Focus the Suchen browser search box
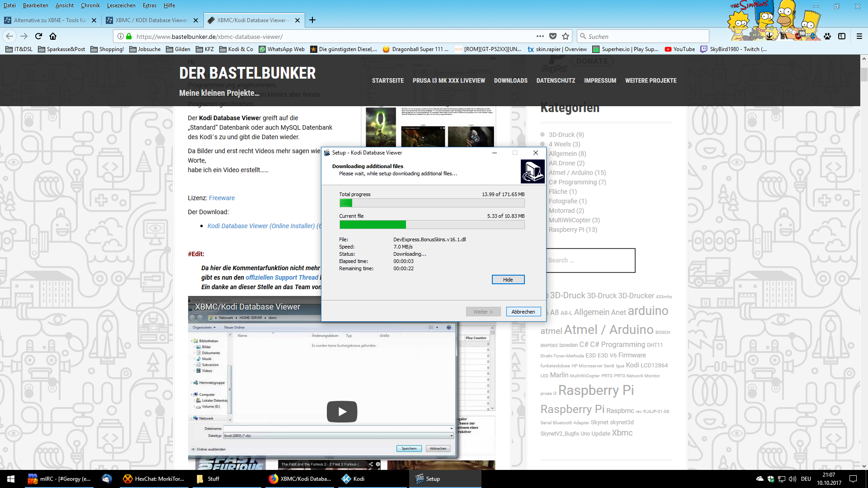The width and height of the screenshot is (868, 488). (643, 36)
